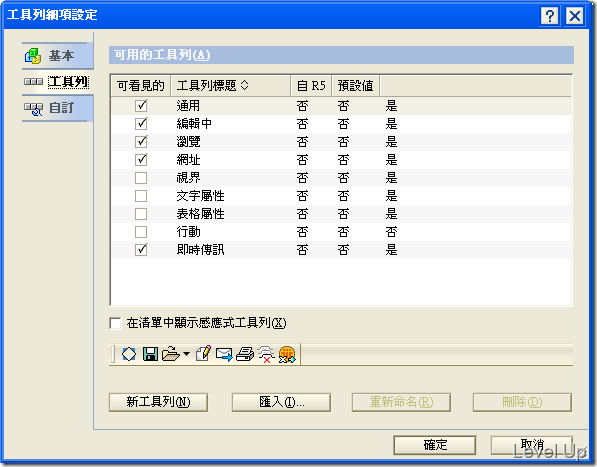Click the 匯入 button
Screen dimensions: 597x467
coord(281,402)
